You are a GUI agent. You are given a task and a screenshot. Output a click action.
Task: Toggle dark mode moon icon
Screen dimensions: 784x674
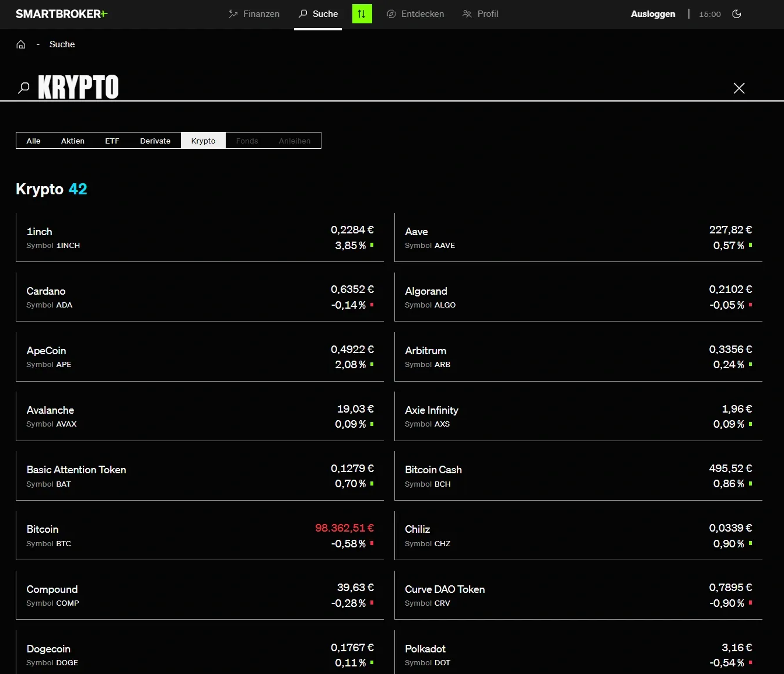(737, 14)
